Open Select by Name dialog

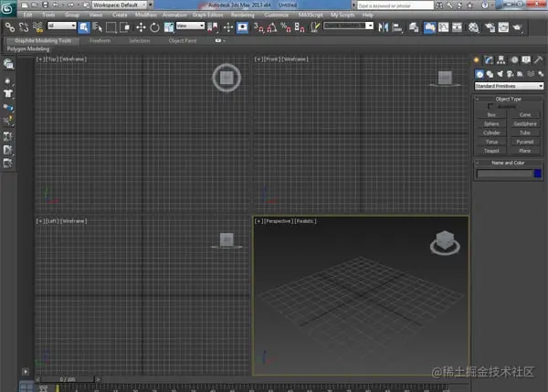pos(98,27)
